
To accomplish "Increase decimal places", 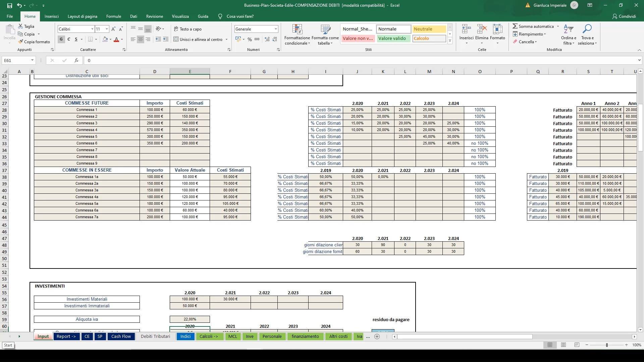I will click(x=267, y=40).
